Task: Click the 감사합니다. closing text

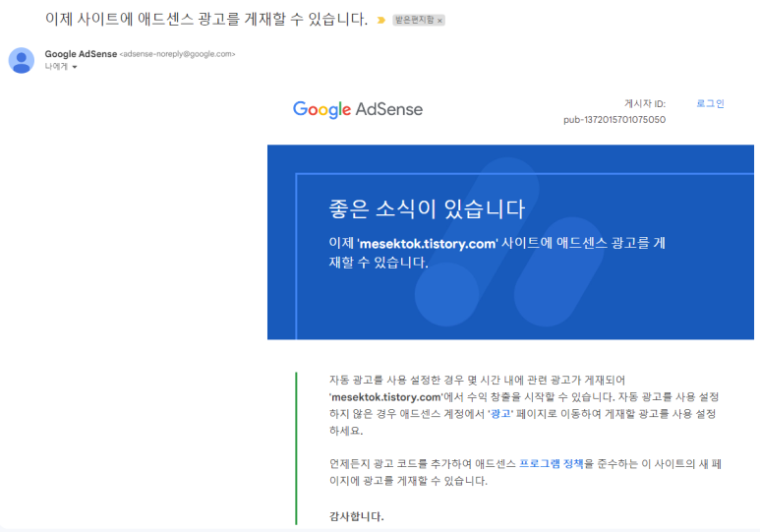Action: coord(356,516)
